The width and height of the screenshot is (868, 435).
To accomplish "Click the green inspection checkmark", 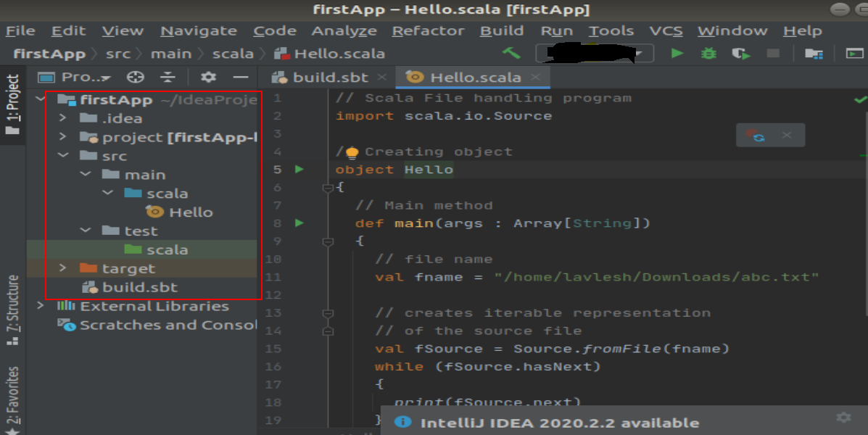I will point(860,99).
